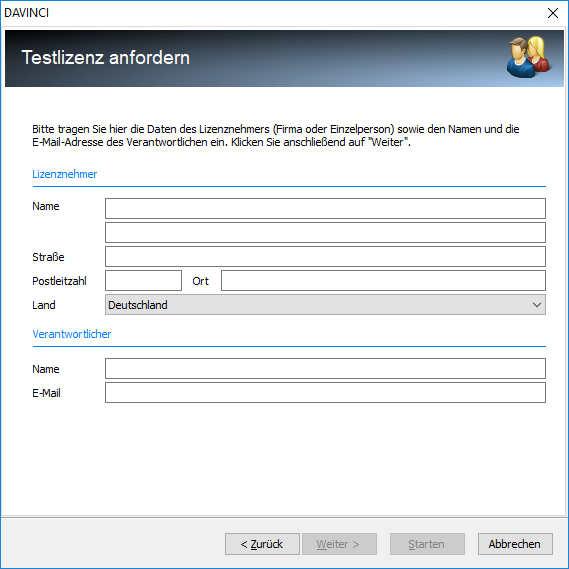Click the Testlizenz anfordern header title
This screenshot has height=569, width=569.
(106, 57)
